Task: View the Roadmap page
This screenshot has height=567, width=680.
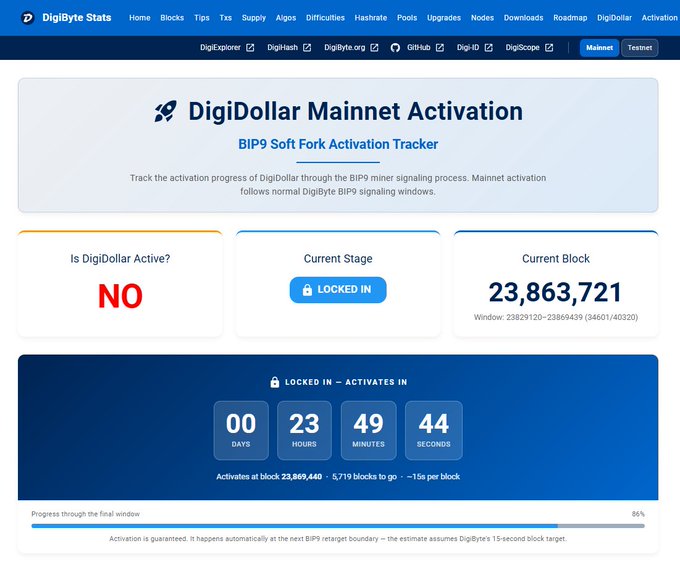Action: (570, 18)
